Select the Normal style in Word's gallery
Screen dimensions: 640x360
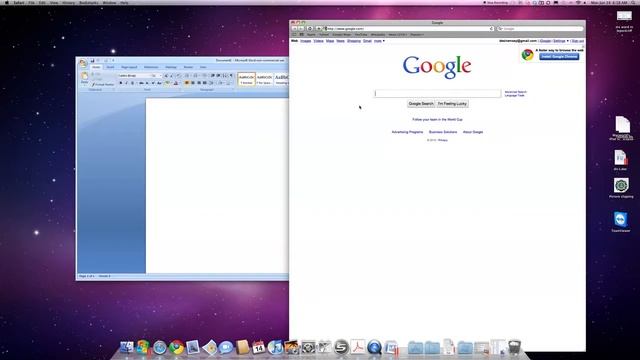(247, 79)
